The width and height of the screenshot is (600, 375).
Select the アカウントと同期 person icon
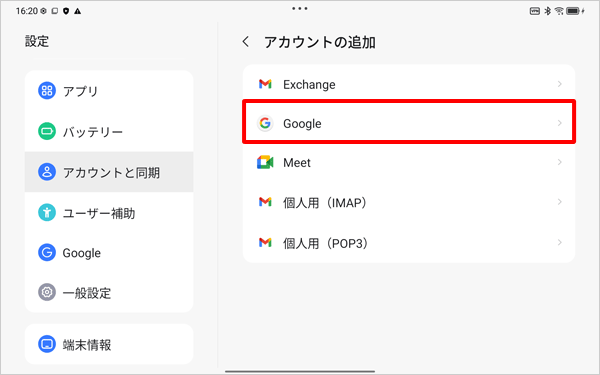coord(47,172)
